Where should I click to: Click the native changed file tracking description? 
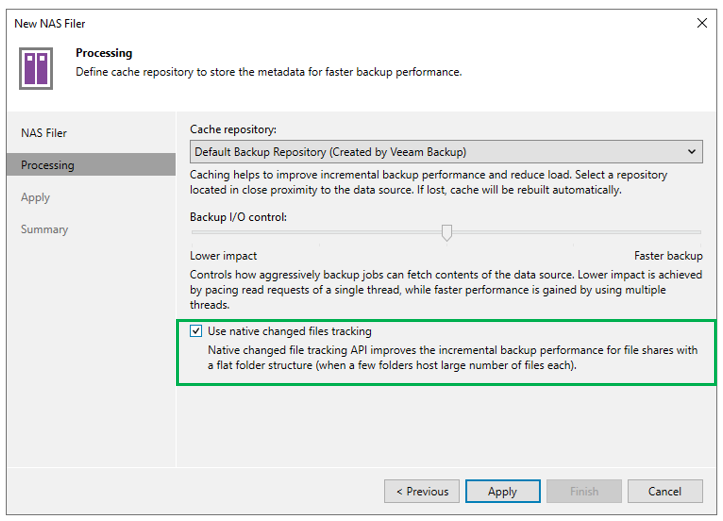452,358
